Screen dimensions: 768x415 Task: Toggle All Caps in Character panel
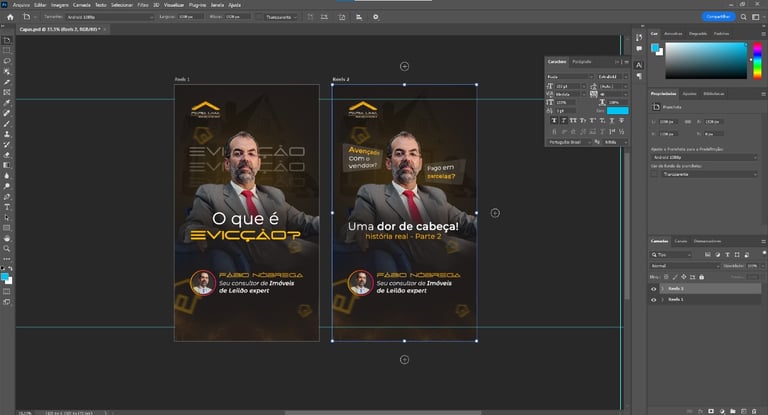(573, 121)
